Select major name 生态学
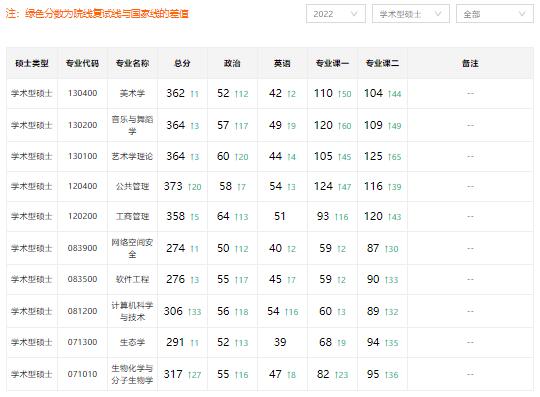Image resolution: width=540 pixels, height=397 pixels. point(132,342)
